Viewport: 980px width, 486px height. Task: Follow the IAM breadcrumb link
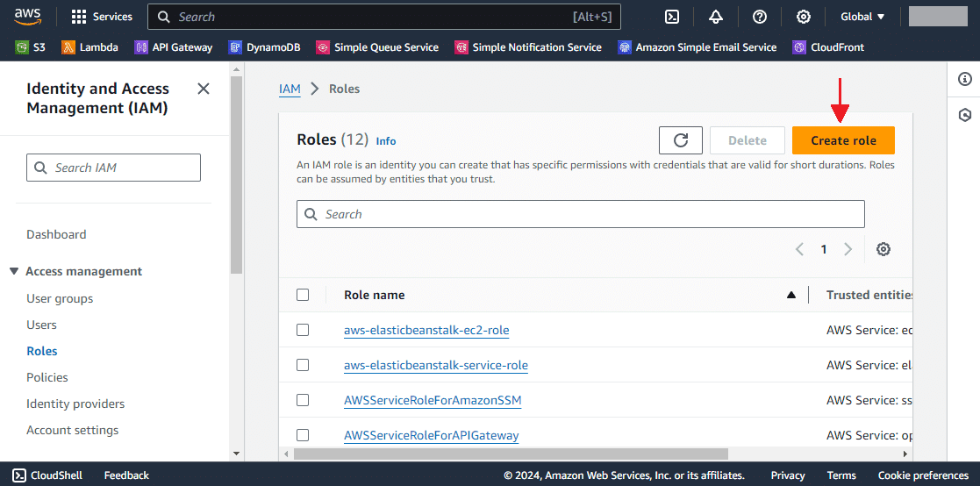coord(290,89)
